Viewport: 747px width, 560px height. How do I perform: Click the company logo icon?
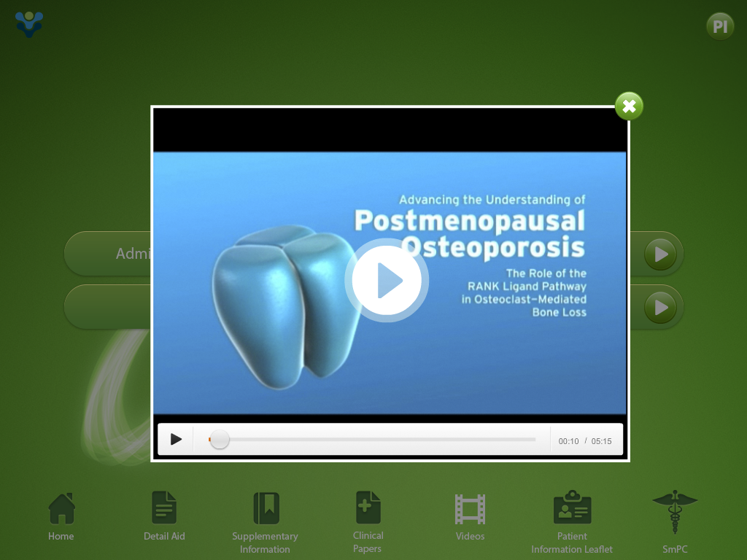[x=29, y=24]
